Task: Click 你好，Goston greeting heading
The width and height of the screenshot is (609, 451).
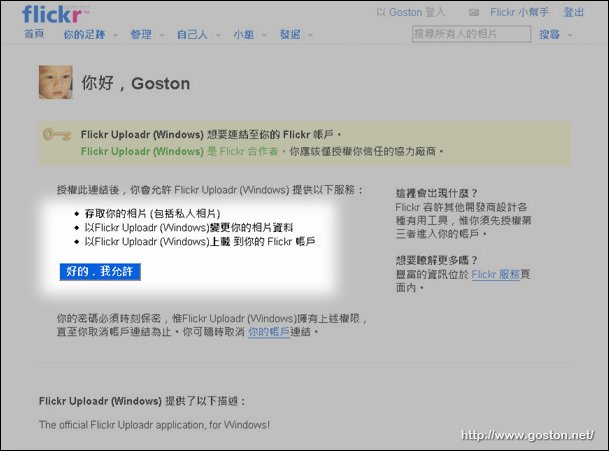Action: coord(136,83)
